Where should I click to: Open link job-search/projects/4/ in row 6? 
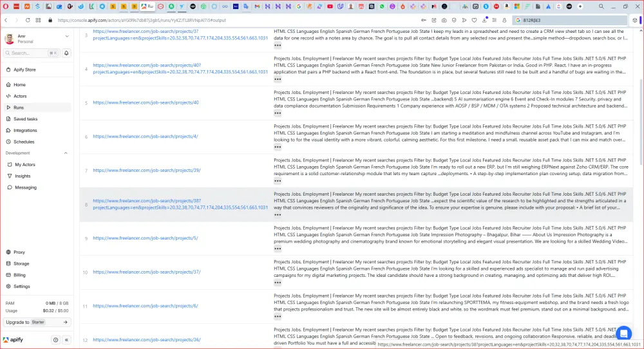[146, 137]
